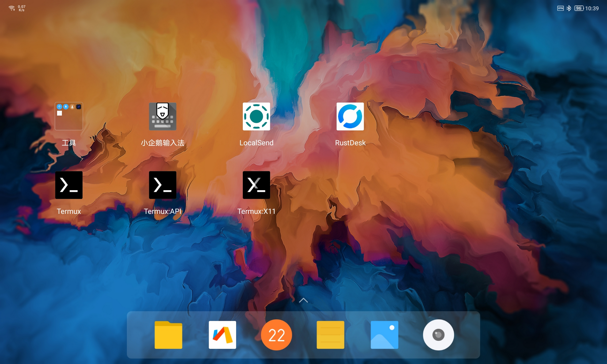The image size is (607, 364).
Task: Open the Termux:API app
Action: 162,185
